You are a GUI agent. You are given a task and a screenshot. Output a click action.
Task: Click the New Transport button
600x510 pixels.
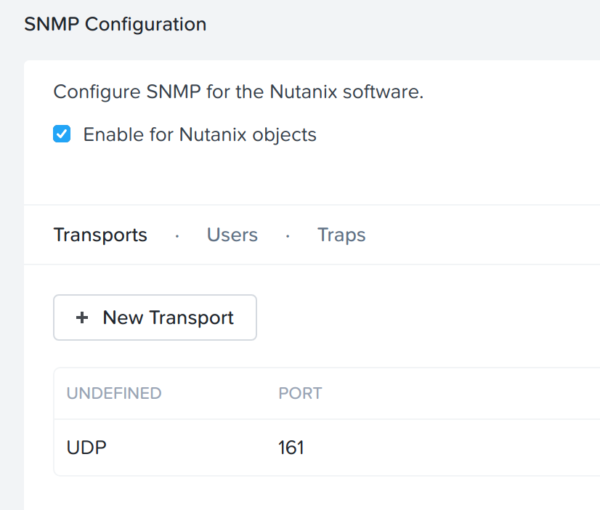point(155,317)
